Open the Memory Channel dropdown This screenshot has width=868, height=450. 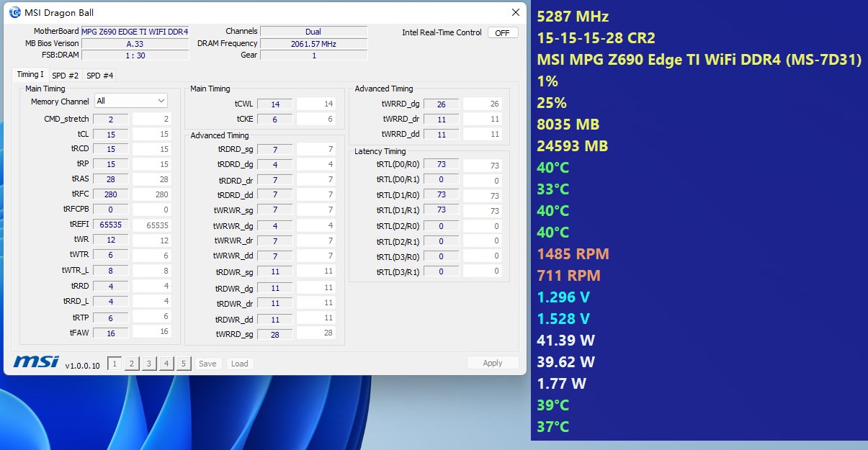(x=131, y=101)
